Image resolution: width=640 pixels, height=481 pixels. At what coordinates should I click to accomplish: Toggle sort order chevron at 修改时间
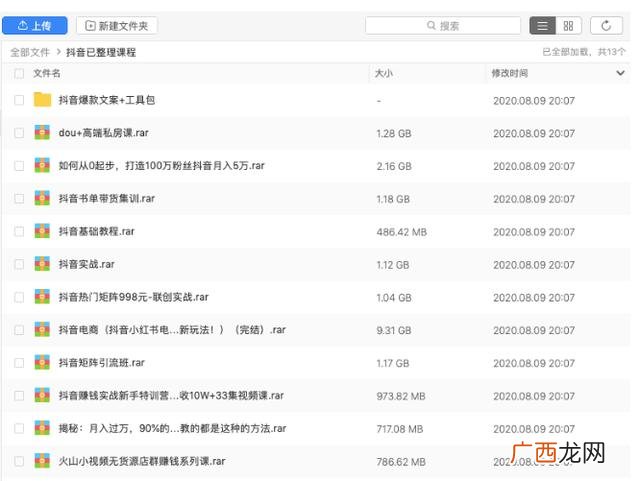click(x=620, y=73)
